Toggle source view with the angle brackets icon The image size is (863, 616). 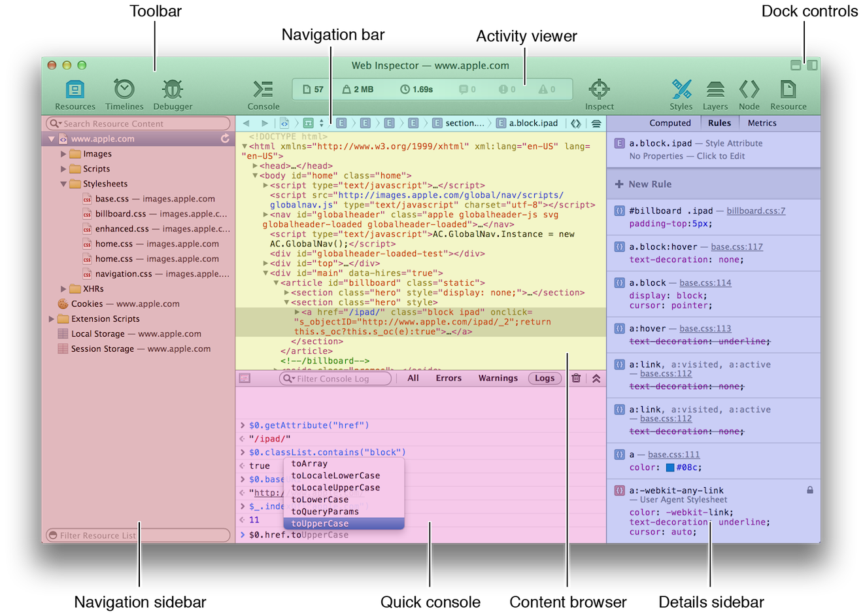[x=575, y=123]
